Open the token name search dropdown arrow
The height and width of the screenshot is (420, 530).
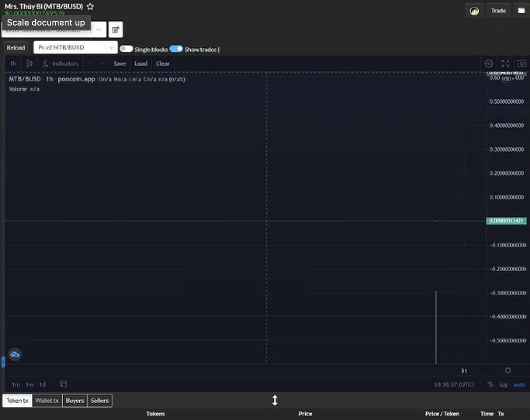pyautogui.click(x=99, y=30)
